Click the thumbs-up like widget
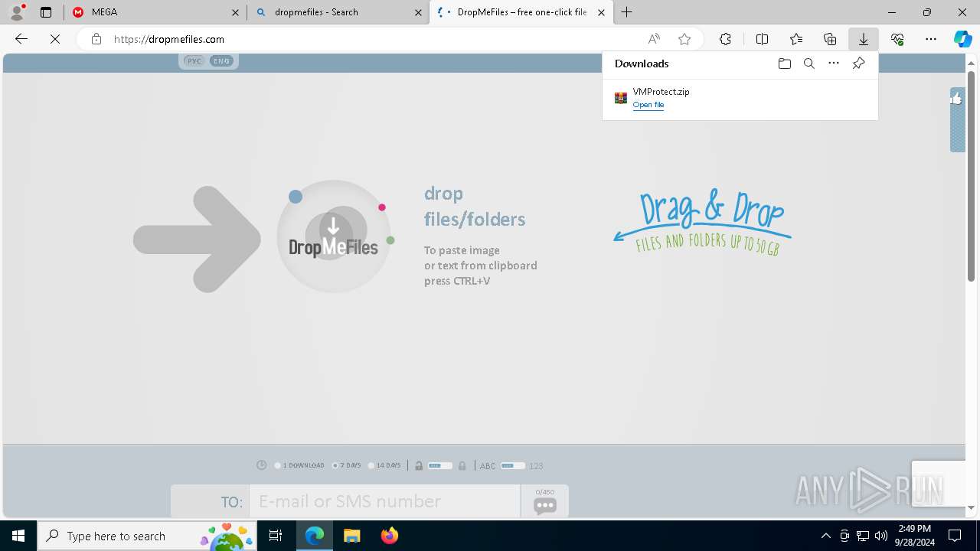Image resolution: width=980 pixels, height=551 pixels. pyautogui.click(x=957, y=119)
